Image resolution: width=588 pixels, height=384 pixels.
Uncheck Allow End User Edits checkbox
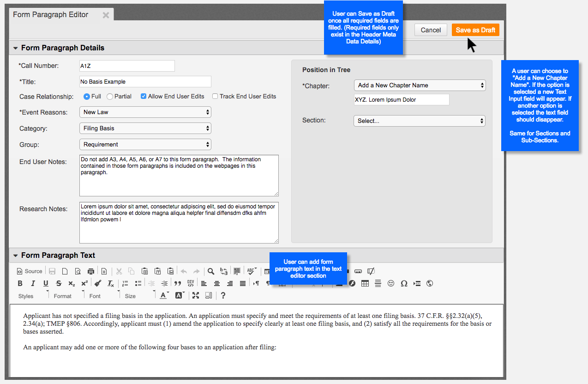click(144, 97)
